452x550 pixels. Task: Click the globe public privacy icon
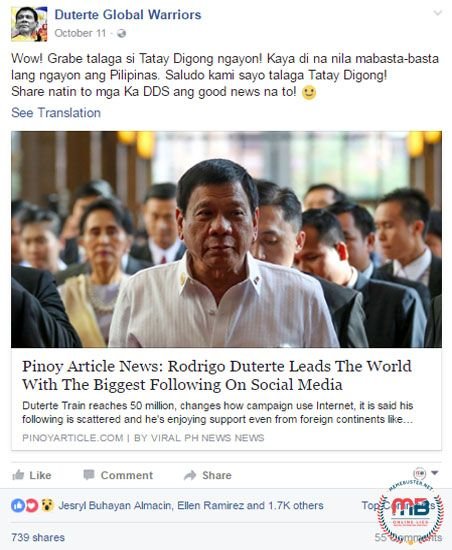pos(121,34)
